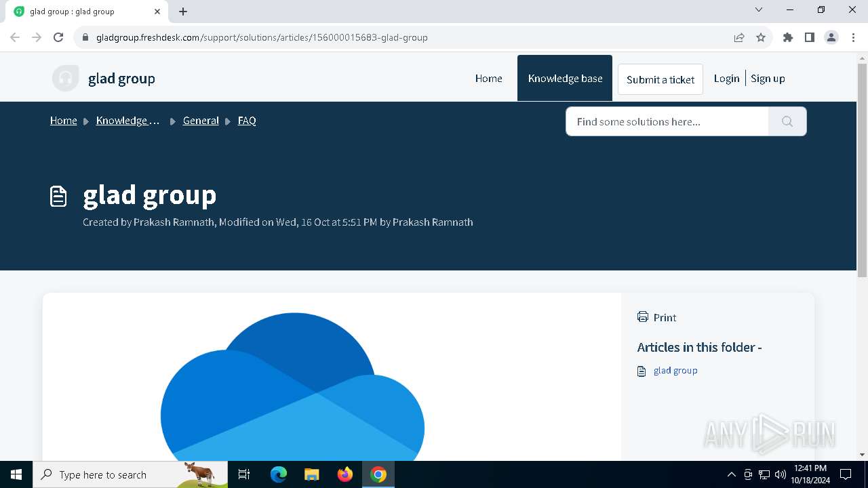Click the Articles in this folder heading
The width and height of the screenshot is (868, 488).
pyautogui.click(x=700, y=347)
